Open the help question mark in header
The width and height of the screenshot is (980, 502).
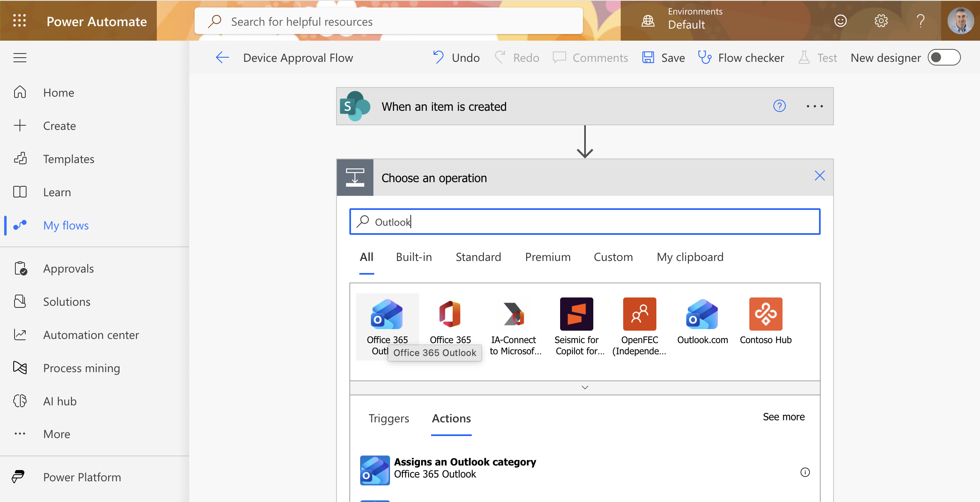(921, 21)
